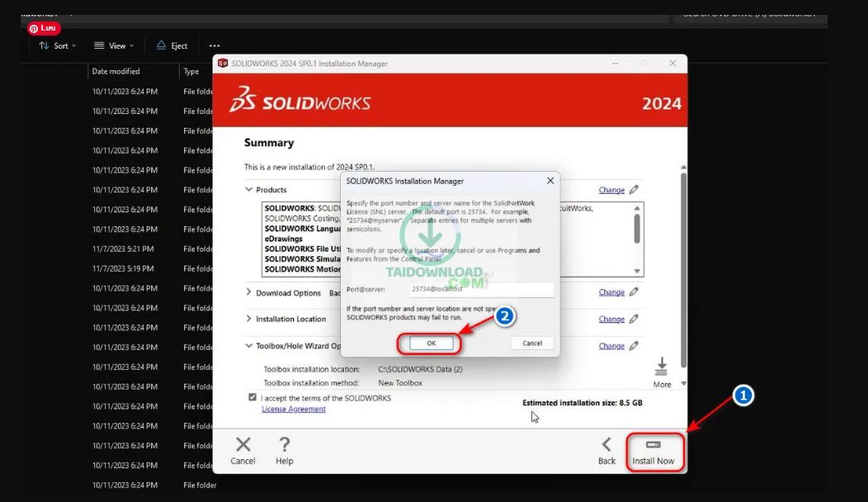
Task: Click the Install Now button
Action: (655, 452)
